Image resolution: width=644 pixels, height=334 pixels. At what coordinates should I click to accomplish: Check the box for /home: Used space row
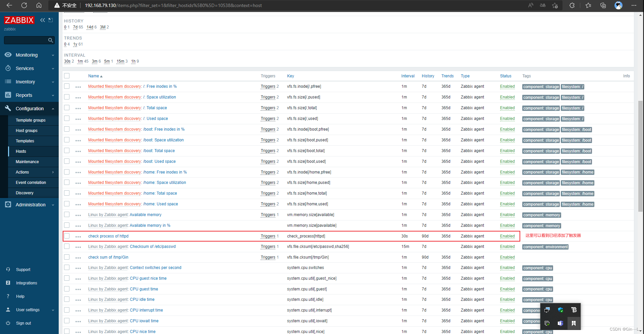(x=67, y=204)
